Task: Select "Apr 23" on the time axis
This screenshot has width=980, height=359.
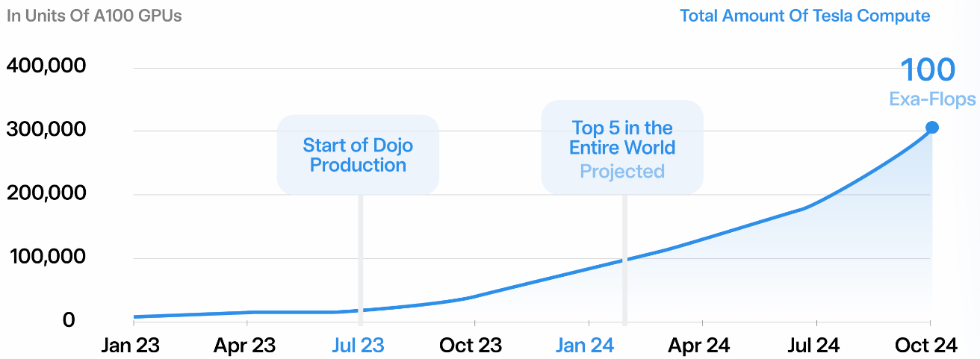Action: pos(245,345)
